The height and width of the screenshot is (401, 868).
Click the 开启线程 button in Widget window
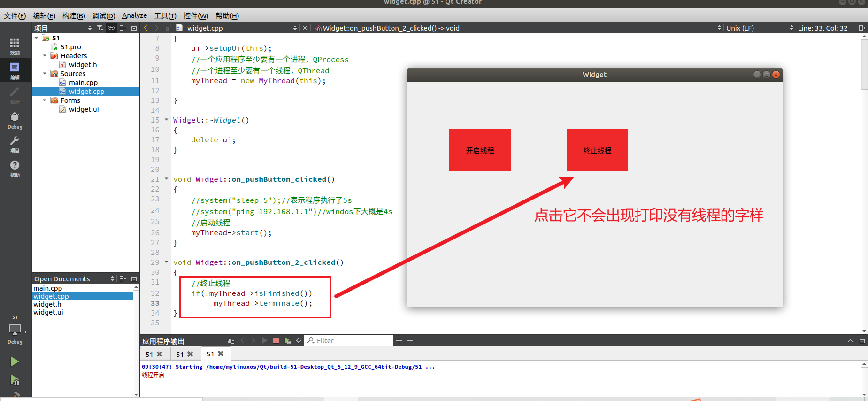click(x=480, y=150)
